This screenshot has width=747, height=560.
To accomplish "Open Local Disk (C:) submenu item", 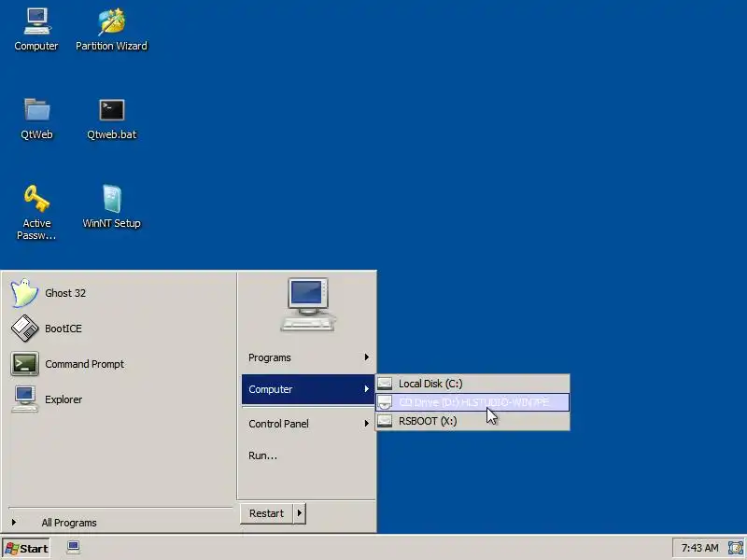I will (x=472, y=384).
